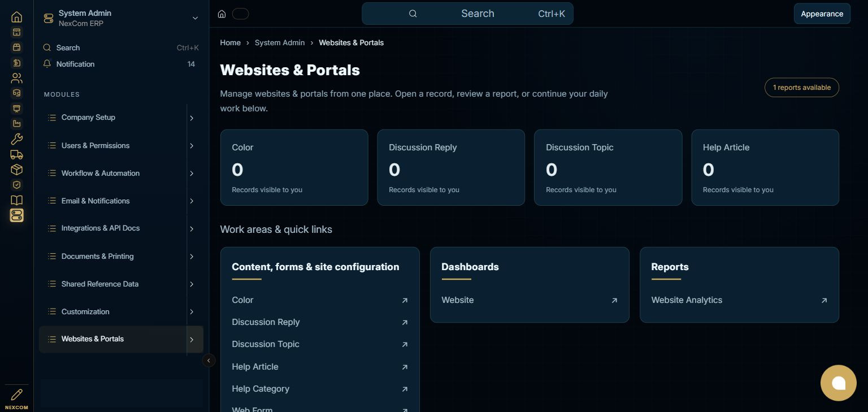The image size is (868, 412).
Task: Open the Home icon in the left rail
Action: pos(16,17)
